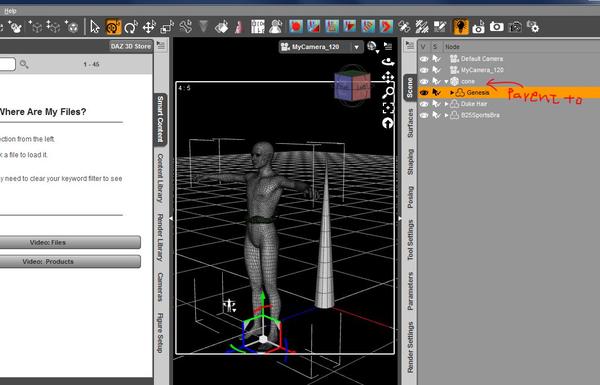This screenshot has width=600, height=385.
Task: Open the viewport options menu icon
Action: pos(388,47)
